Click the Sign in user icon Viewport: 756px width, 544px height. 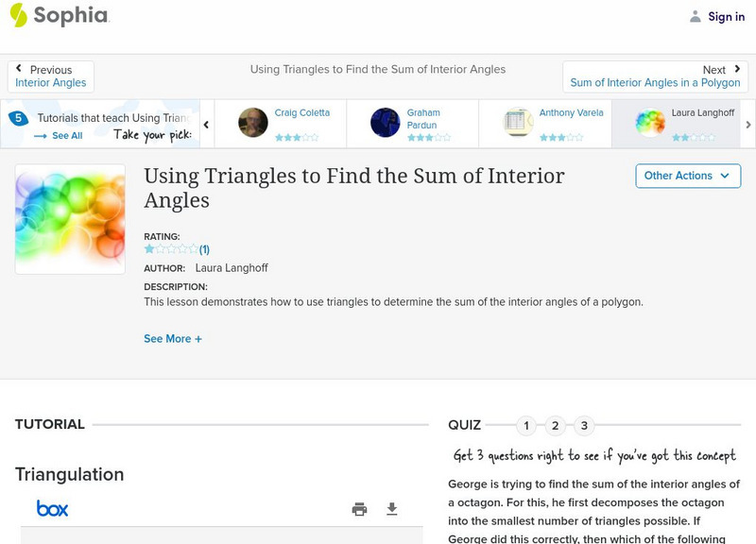click(x=696, y=16)
